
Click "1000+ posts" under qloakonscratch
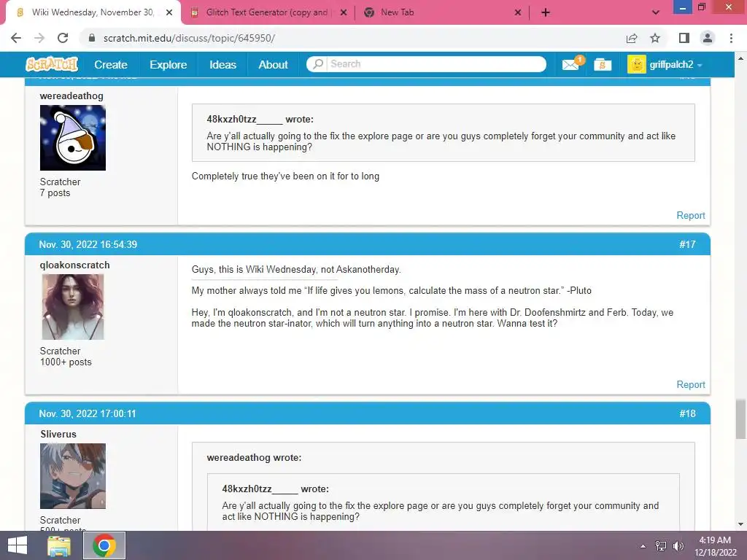pyautogui.click(x=66, y=362)
